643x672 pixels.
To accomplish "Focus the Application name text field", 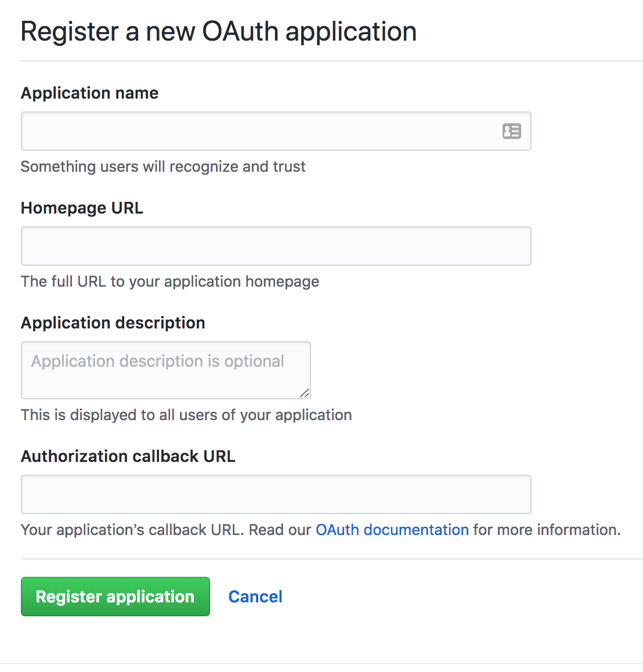I will click(261, 131).
